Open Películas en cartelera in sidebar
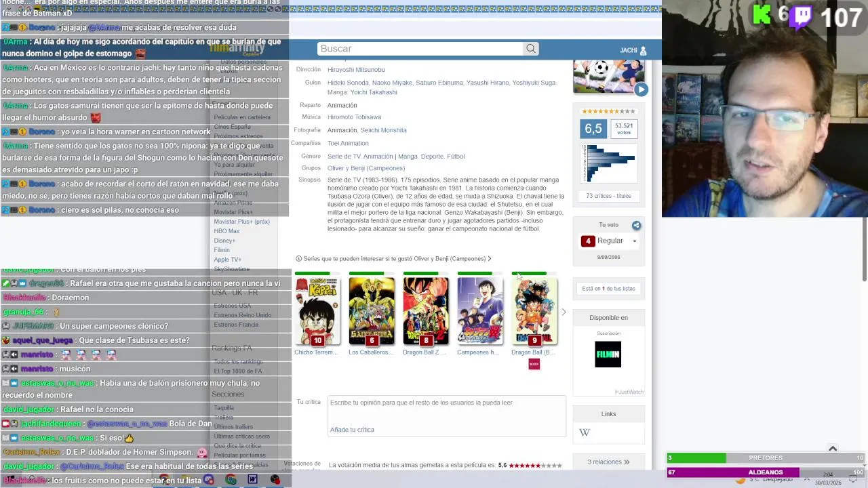Image resolution: width=868 pixels, height=488 pixels. pos(242,117)
